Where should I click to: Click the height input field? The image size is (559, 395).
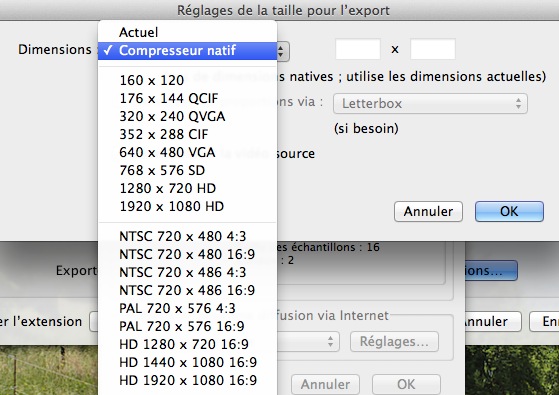pyautogui.click(x=433, y=49)
